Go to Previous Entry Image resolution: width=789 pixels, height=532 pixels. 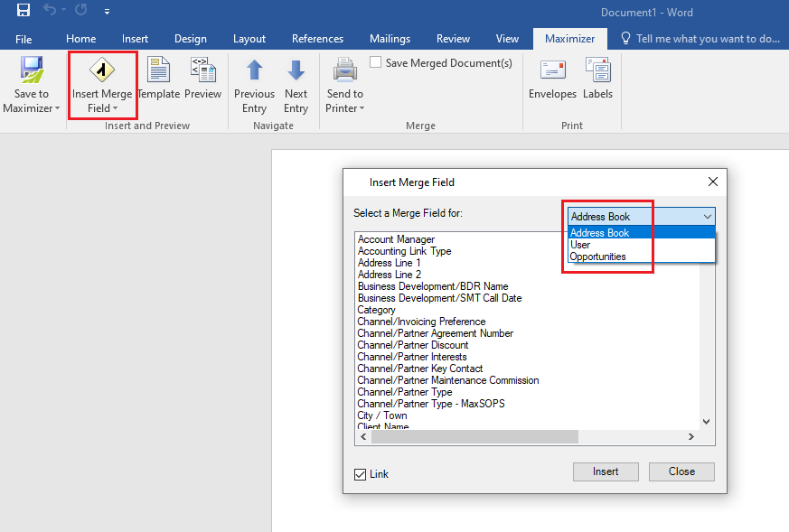pyautogui.click(x=254, y=85)
